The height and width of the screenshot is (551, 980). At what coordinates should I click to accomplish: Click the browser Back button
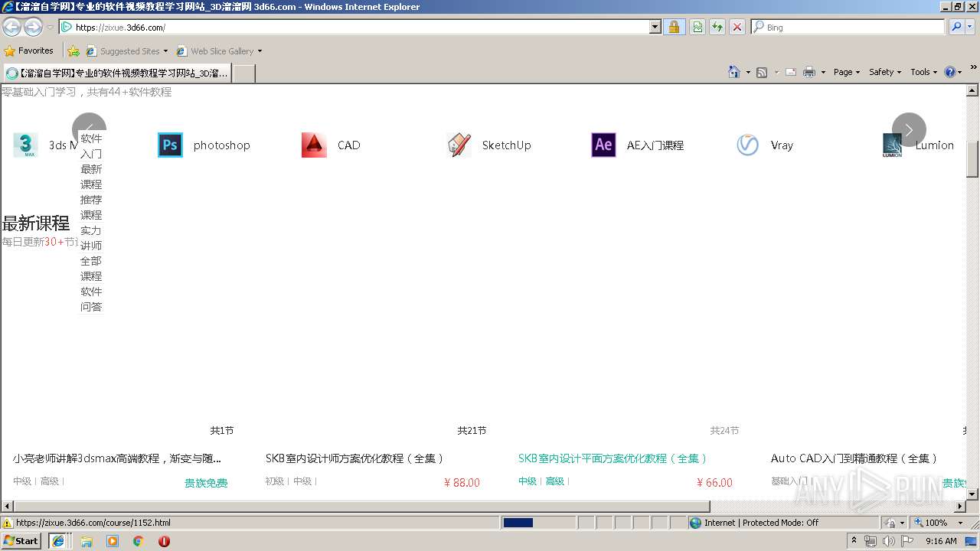(x=12, y=27)
